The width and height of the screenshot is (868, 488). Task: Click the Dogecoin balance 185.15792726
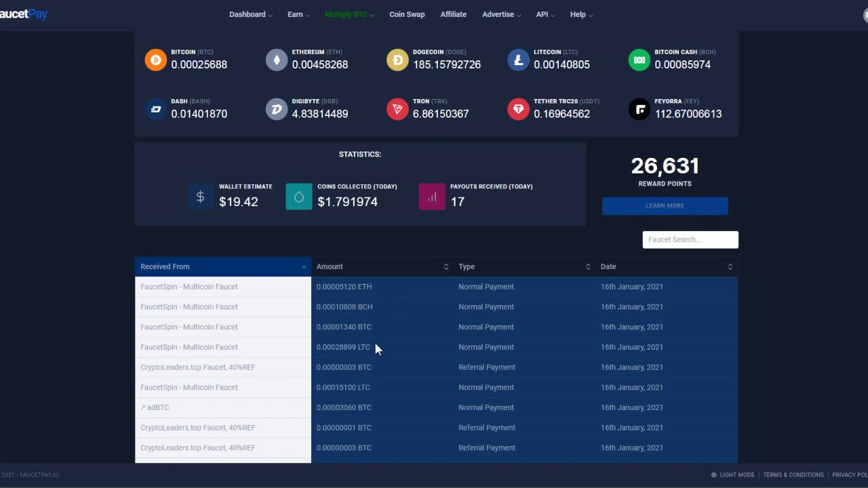click(x=447, y=64)
